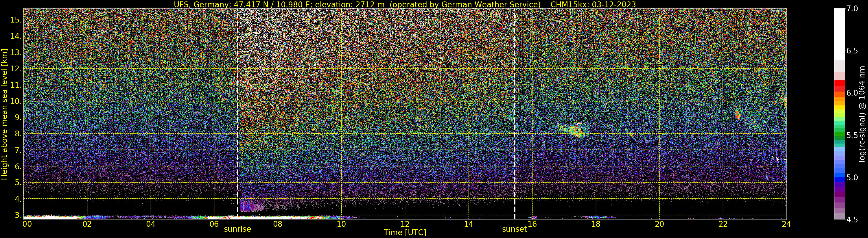Click the '14.' km height axis label
This screenshot has width=868, height=238.
click(x=16, y=36)
